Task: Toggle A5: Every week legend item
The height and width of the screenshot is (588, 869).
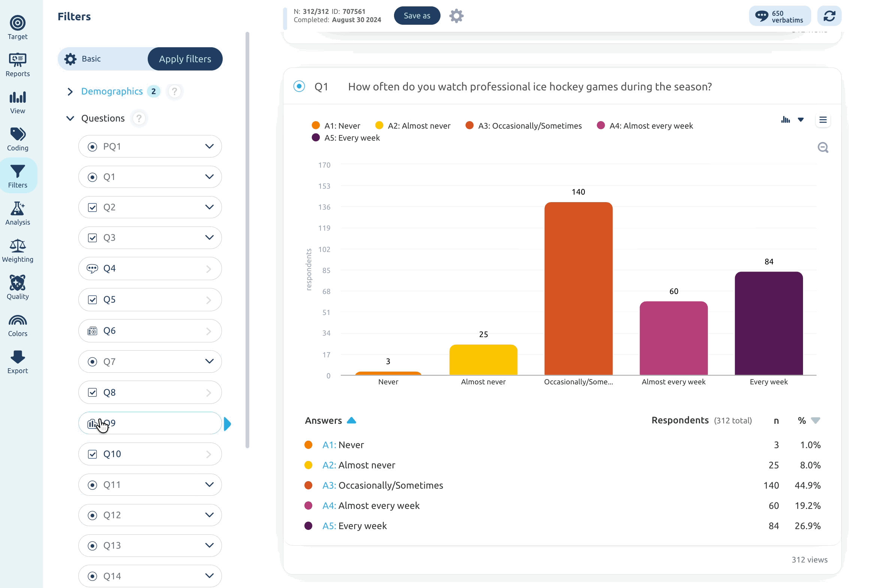Action: 346,138
